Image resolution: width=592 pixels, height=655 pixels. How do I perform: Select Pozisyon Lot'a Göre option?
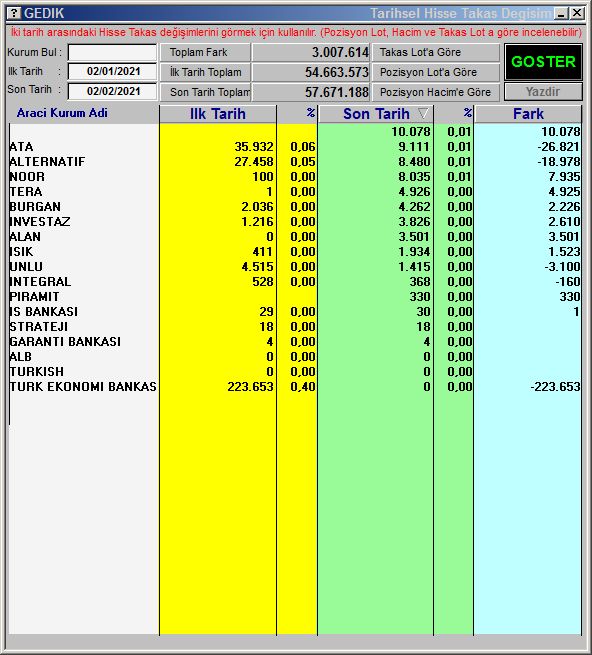[x=436, y=72]
